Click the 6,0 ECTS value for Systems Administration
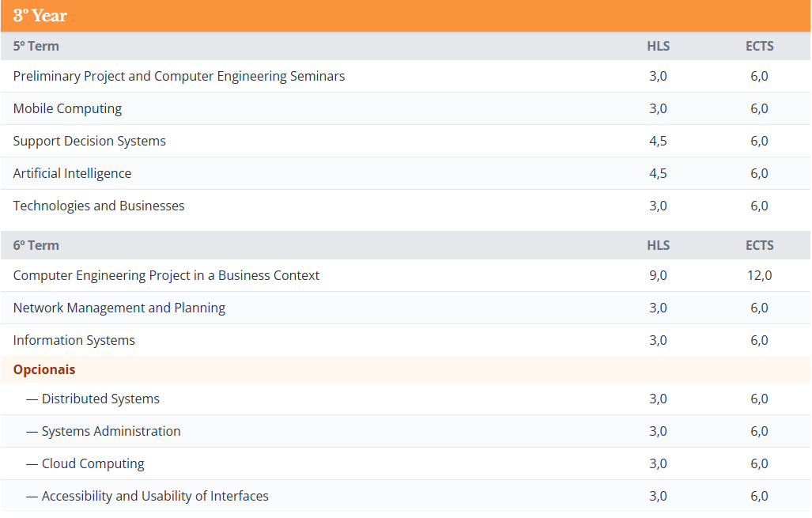 (x=760, y=432)
